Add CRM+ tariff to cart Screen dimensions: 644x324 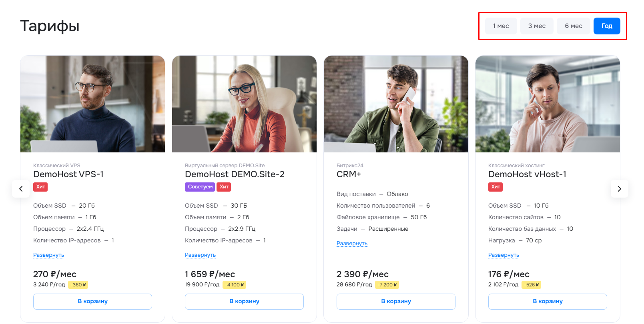pos(396,302)
